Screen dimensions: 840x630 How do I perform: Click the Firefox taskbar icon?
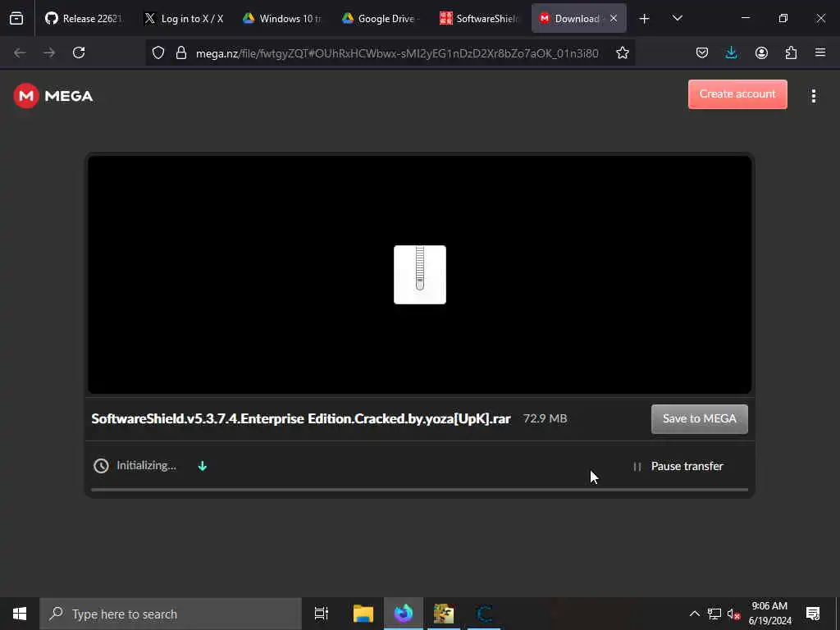point(404,614)
